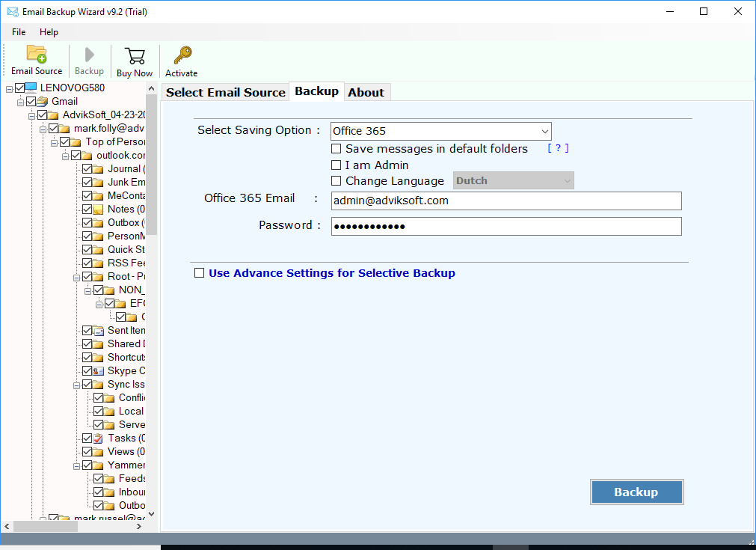Image resolution: width=756 pixels, height=550 pixels.
Task: Select the Backup tab
Action: [317, 91]
